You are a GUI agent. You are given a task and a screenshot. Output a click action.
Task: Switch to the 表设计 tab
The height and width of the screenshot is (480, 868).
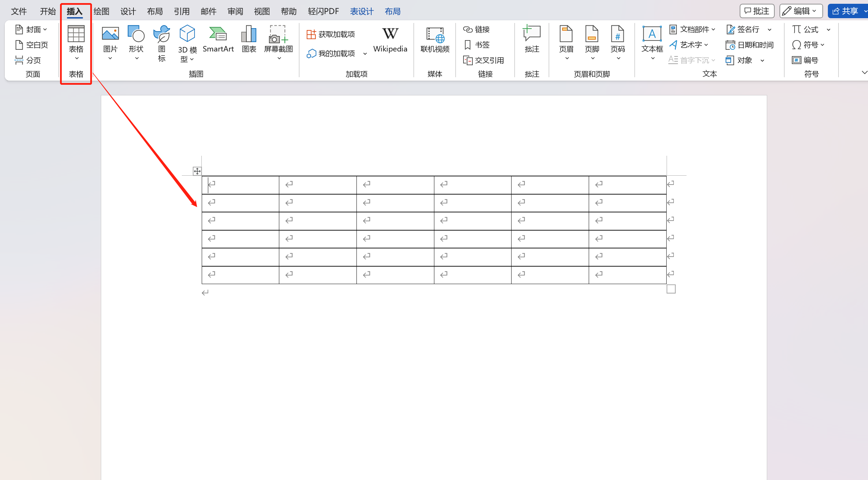click(x=362, y=11)
